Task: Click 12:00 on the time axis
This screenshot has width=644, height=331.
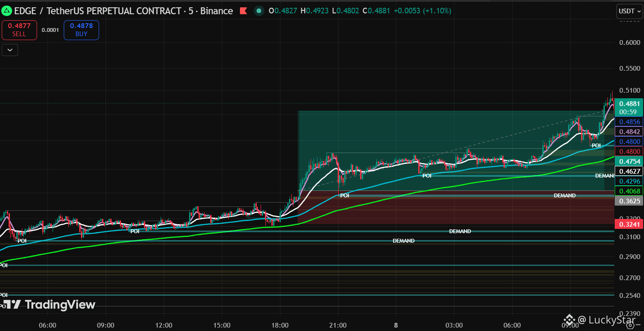Action: [164, 325]
